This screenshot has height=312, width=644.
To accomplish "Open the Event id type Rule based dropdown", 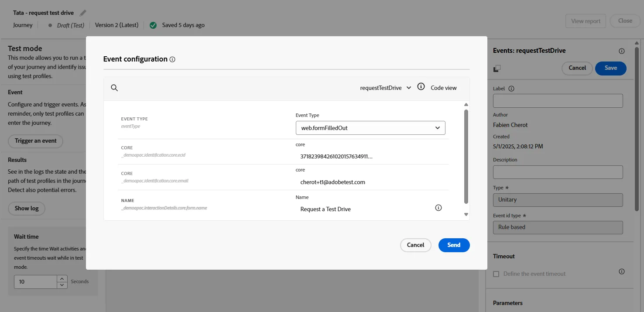I will point(558,227).
